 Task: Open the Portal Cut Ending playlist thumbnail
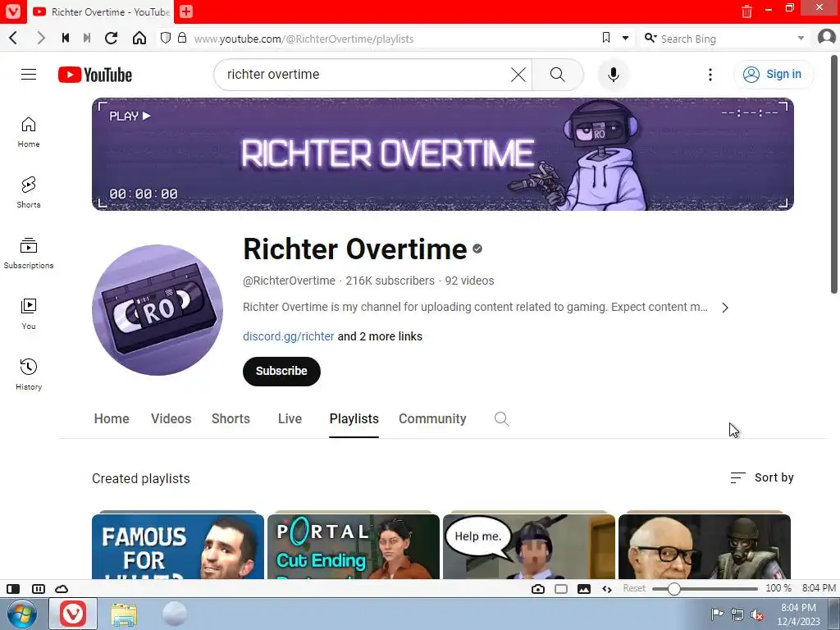point(354,546)
